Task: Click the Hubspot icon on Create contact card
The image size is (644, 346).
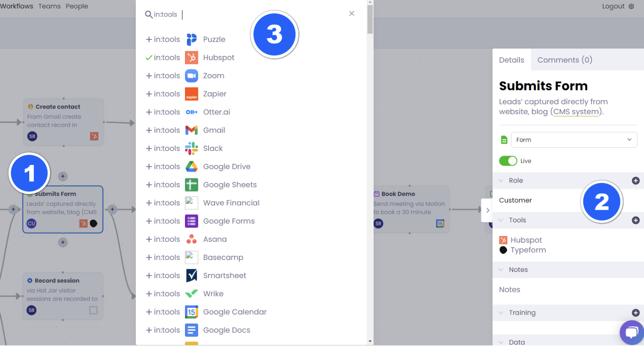Action: 94,136
